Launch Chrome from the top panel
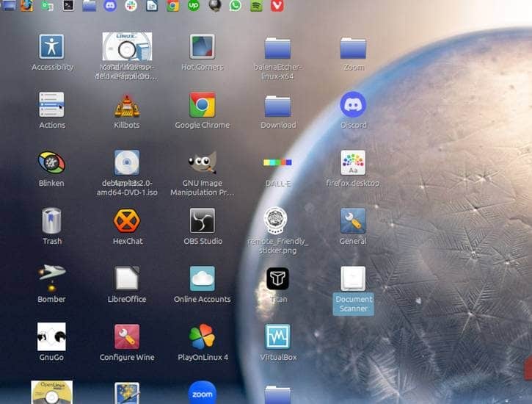 coord(172,5)
